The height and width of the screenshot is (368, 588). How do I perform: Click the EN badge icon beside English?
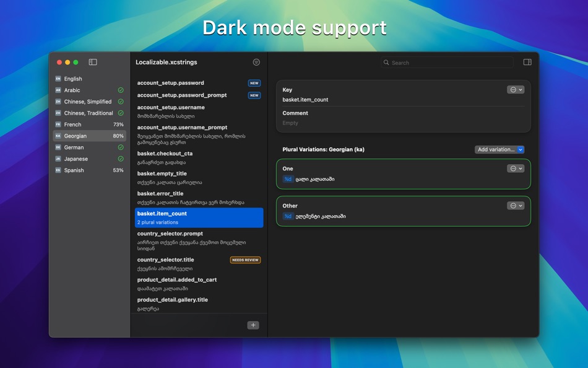tap(58, 79)
